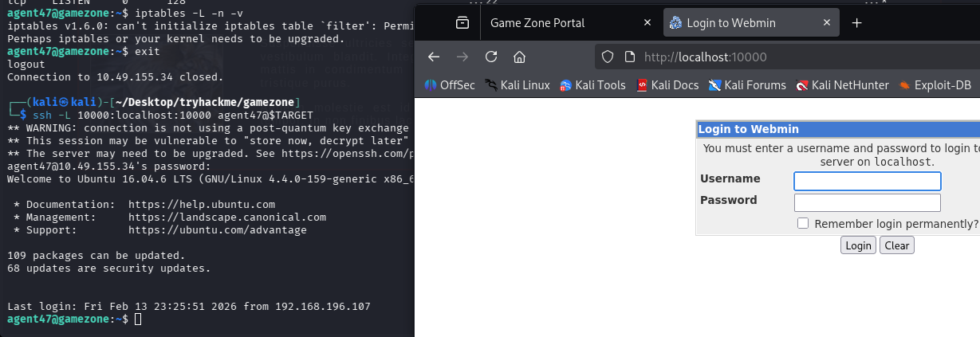Image resolution: width=980 pixels, height=337 pixels.
Task: Open a new browser tab
Action: point(857,23)
